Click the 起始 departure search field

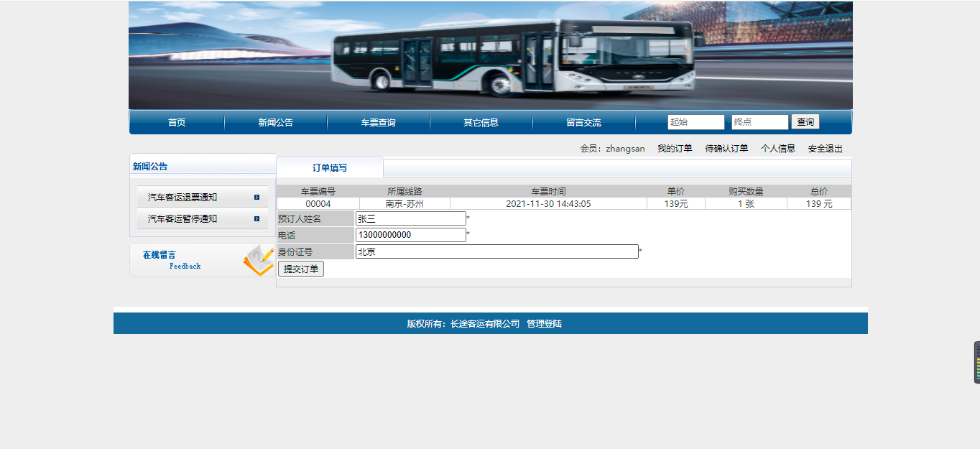(x=696, y=122)
